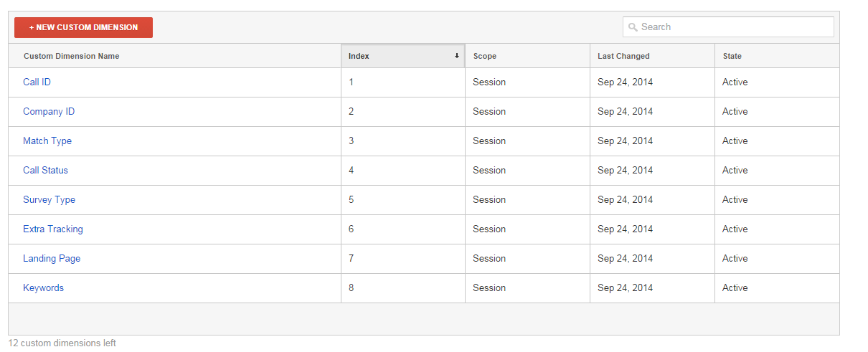Sort by the Last Changed column header
This screenshot has width=868, height=352.
pyautogui.click(x=623, y=56)
